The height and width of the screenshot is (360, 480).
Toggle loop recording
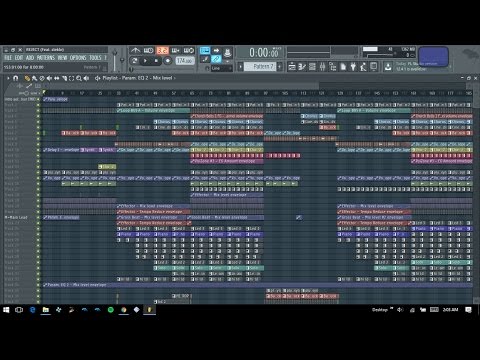(x=189, y=51)
